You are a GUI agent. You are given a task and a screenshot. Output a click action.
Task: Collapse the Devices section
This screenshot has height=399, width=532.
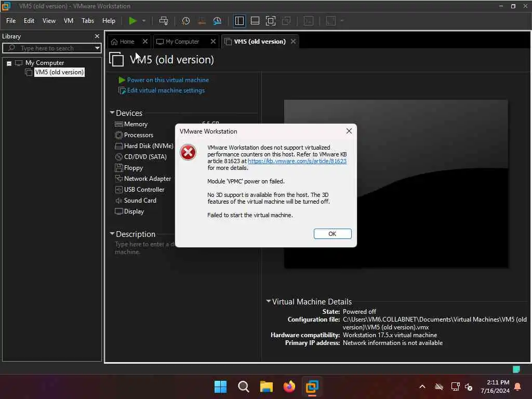point(112,112)
